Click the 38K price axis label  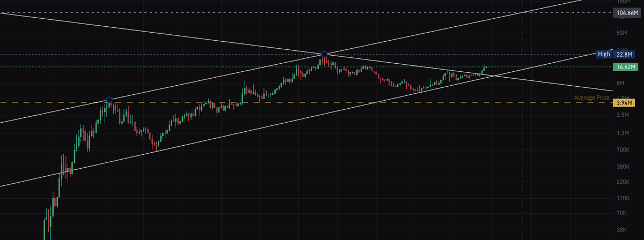tap(622, 229)
